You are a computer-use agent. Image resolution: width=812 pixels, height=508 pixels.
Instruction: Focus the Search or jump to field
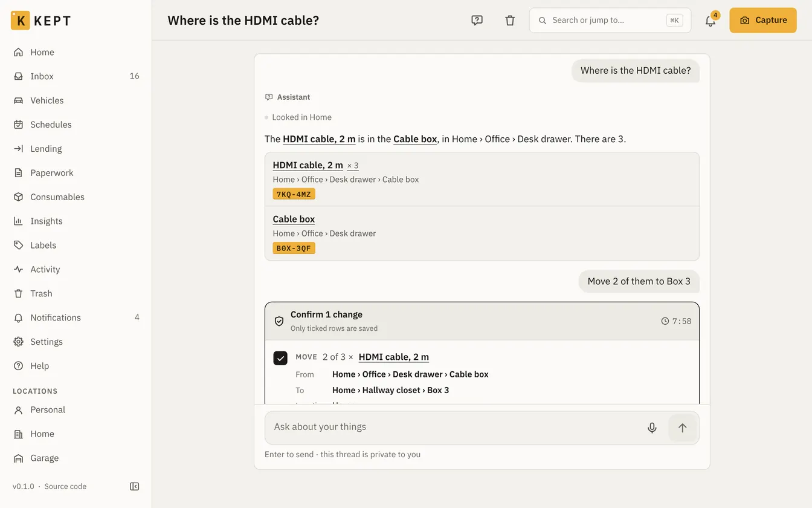tap(610, 21)
